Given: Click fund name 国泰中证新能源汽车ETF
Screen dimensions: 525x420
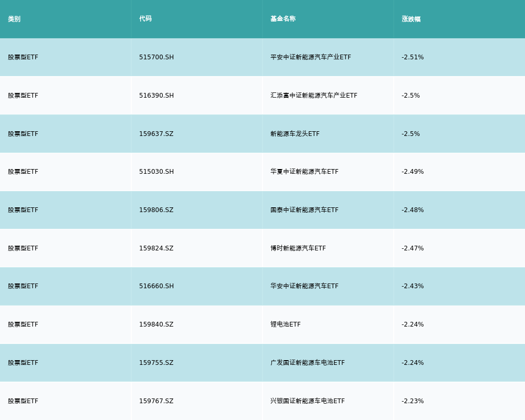Looking at the screenshot, I should (x=304, y=210).
